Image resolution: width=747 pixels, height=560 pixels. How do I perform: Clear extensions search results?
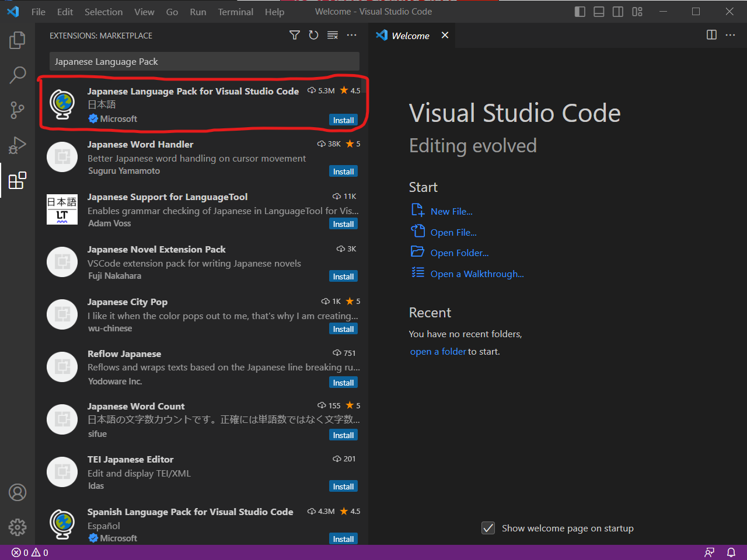pos(333,36)
